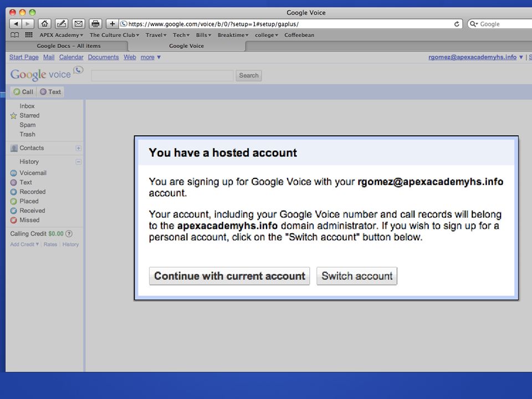The height and width of the screenshot is (399, 532).
Task: Add bookmark with the plus button
Action: (x=112, y=24)
